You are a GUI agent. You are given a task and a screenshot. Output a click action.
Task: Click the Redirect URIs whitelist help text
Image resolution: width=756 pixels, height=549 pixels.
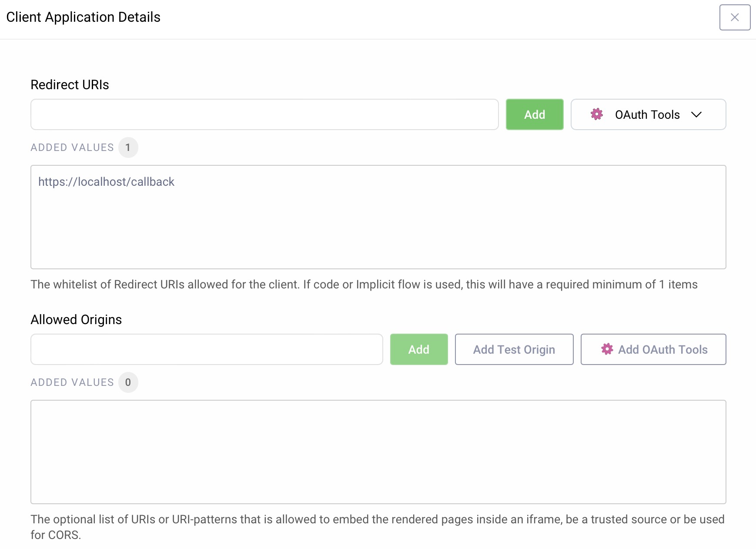(x=364, y=285)
